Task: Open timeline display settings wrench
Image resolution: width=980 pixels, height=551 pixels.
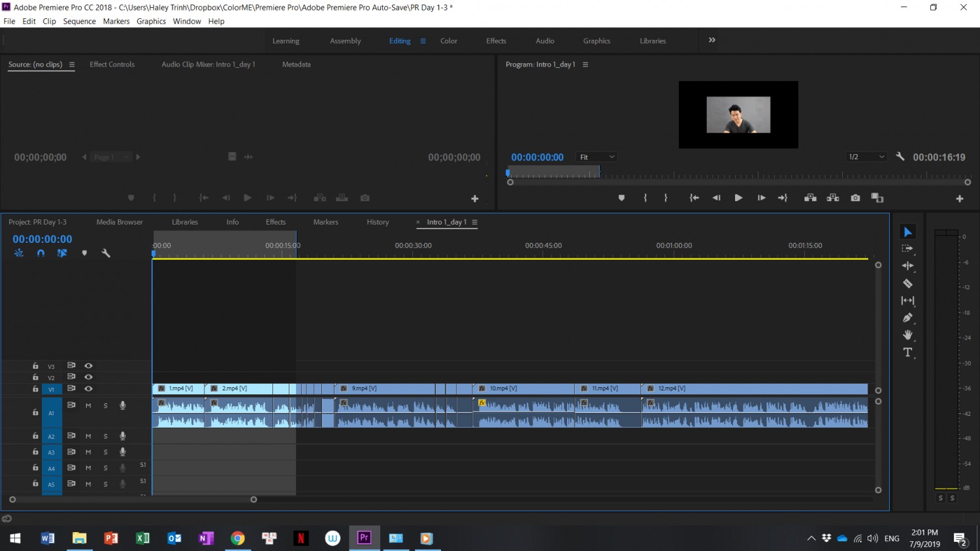Action: coord(106,253)
